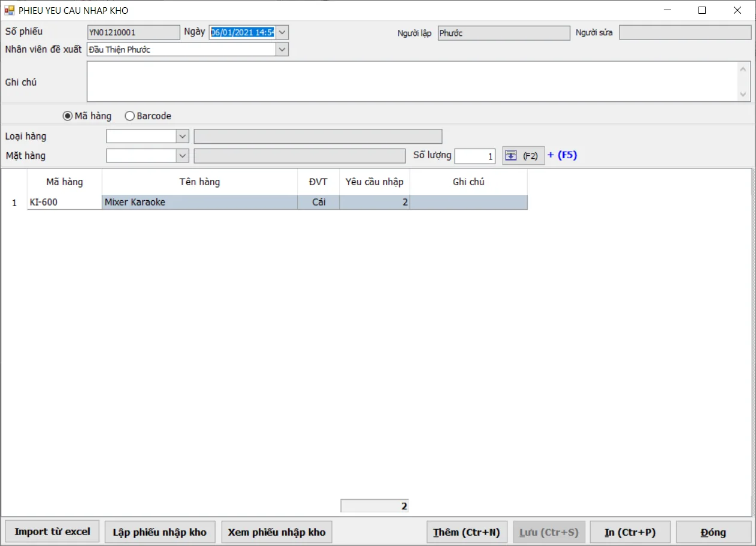756x546 pixels.
Task: Click the Ghi chú column header
Action: point(468,182)
